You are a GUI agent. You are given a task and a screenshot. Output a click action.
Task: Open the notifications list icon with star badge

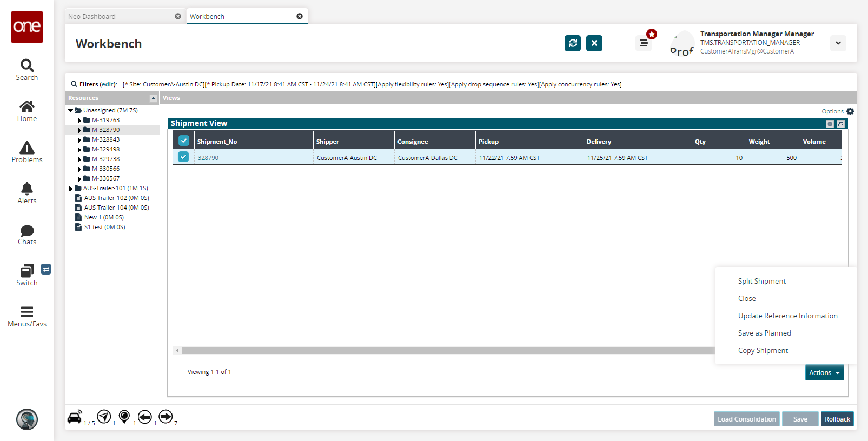(644, 43)
